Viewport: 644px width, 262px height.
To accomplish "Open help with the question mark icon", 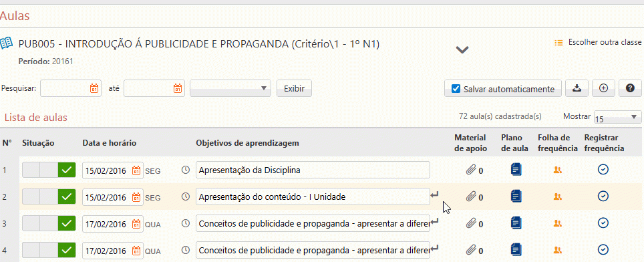I will tap(630, 88).
